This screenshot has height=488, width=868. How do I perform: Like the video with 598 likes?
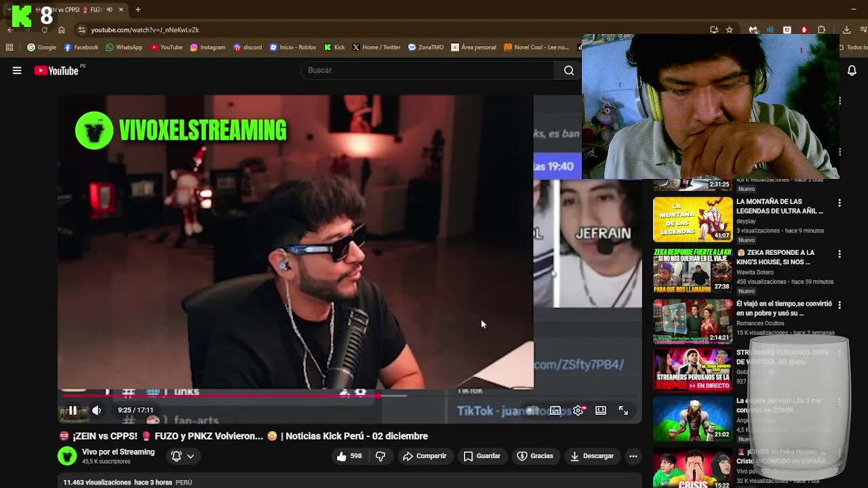pyautogui.click(x=349, y=456)
